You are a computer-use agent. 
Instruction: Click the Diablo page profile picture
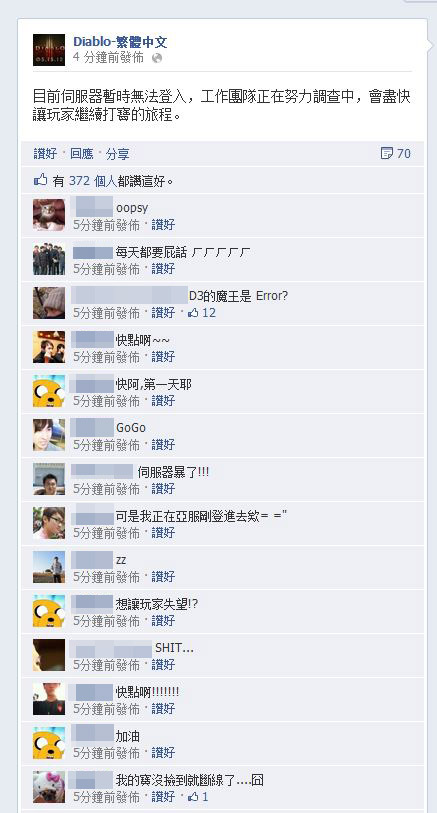[49, 50]
